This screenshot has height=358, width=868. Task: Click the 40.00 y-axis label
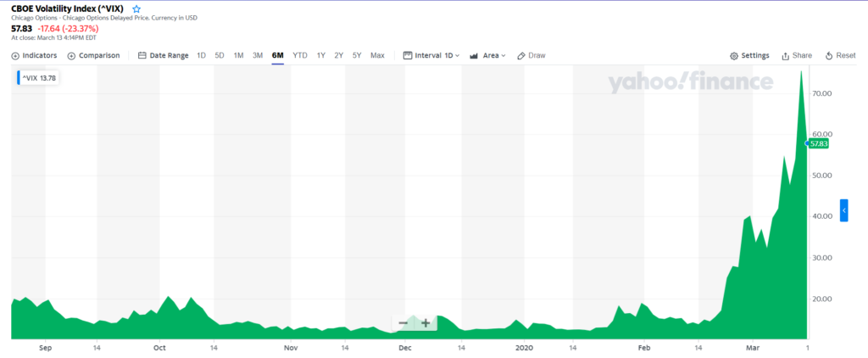822,216
